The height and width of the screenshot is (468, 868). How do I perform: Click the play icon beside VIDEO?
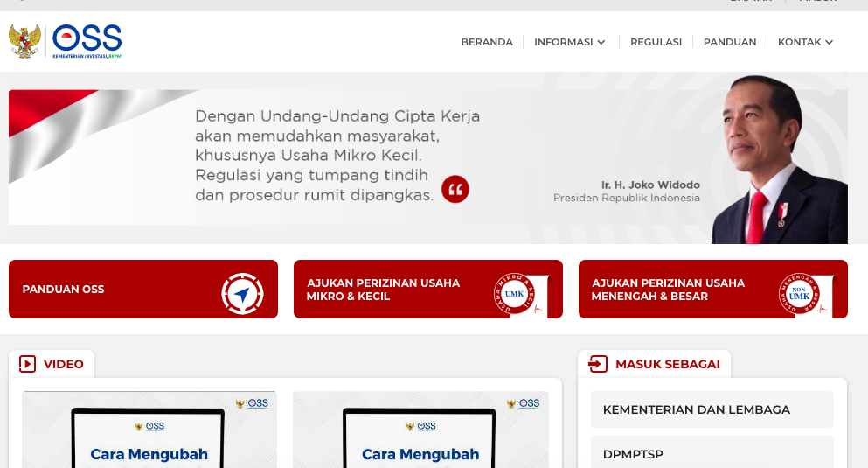[x=27, y=364]
